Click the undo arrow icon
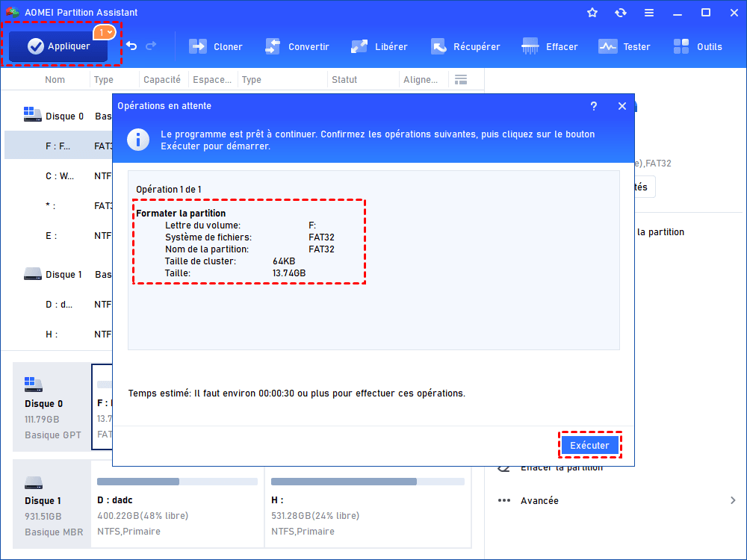The width and height of the screenshot is (747, 560). [x=131, y=46]
